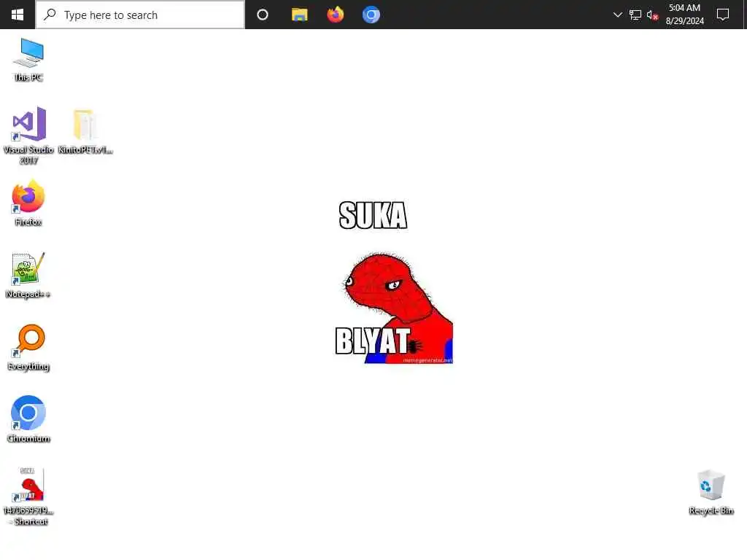The width and height of the screenshot is (747, 560).
Task: Launch Firefox from the taskbar
Action: (336, 15)
